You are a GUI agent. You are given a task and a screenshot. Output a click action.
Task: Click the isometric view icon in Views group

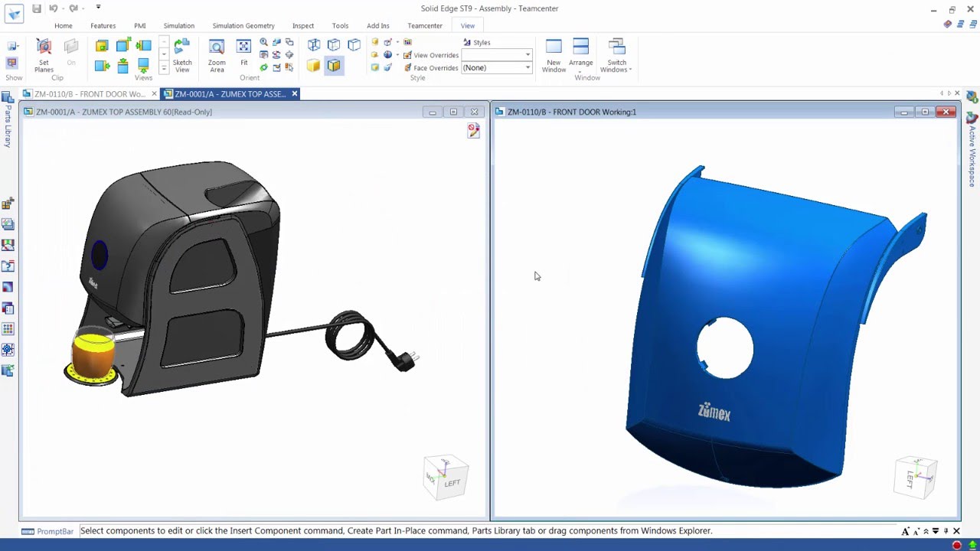[x=122, y=46]
